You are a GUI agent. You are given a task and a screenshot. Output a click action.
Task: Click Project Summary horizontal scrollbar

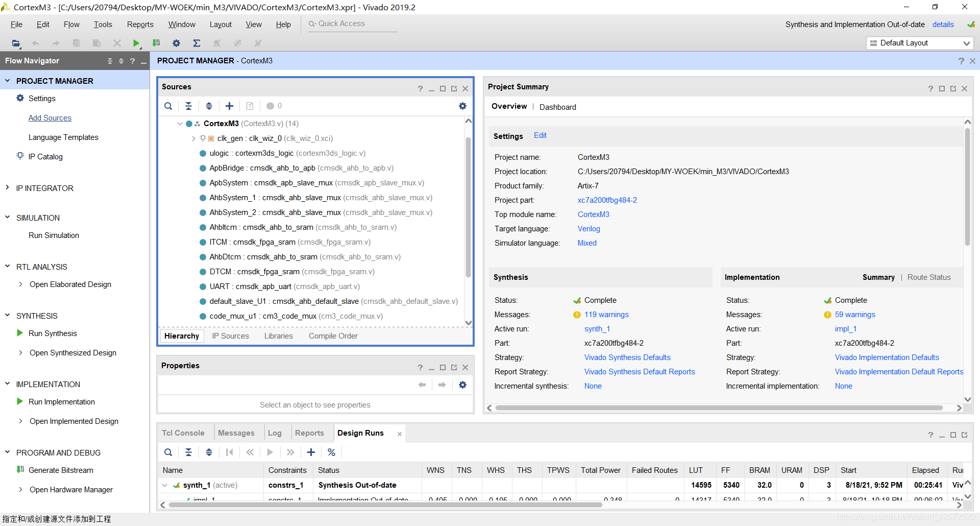(719, 408)
